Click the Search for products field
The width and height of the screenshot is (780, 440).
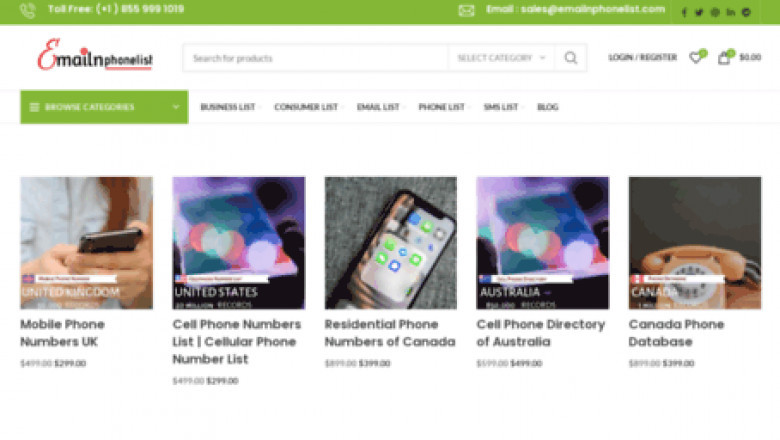315,58
